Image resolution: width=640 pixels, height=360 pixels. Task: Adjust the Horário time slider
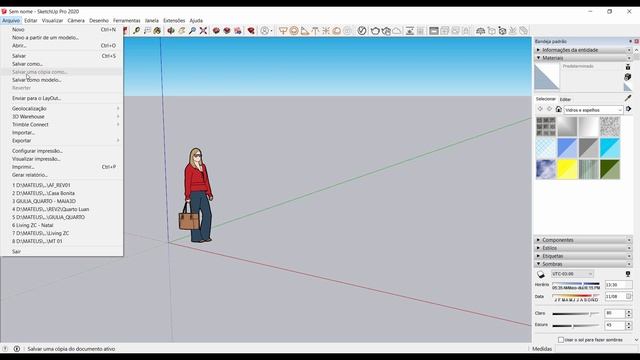pyautogui.click(x=576, y=283)
